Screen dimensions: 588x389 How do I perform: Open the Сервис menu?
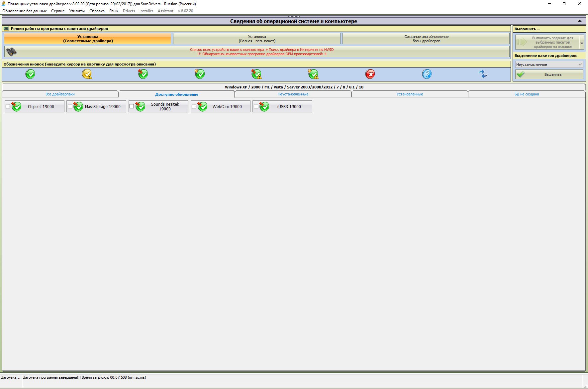tap(57, 11)
